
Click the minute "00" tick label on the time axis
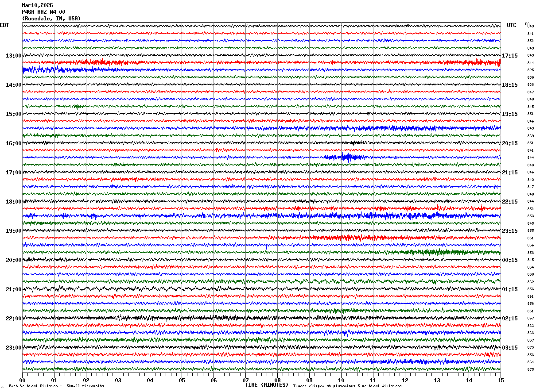pos(22,380)
